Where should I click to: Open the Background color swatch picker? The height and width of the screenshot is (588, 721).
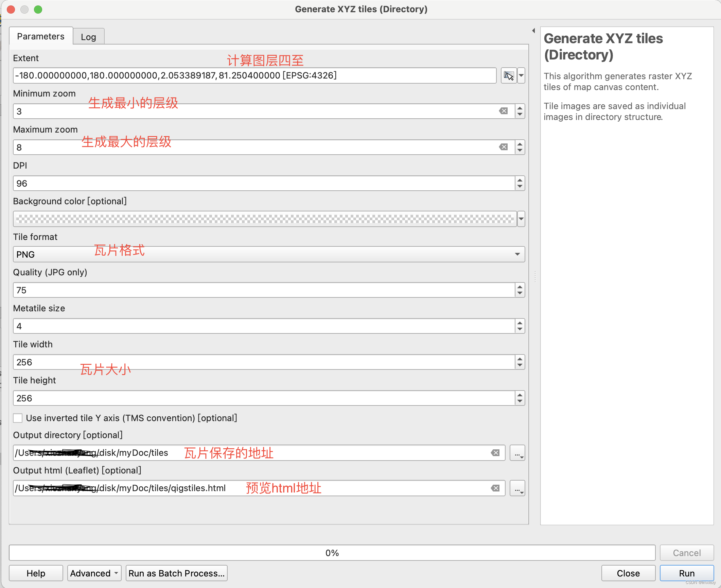pyautogui.click(x=265, y=219)
